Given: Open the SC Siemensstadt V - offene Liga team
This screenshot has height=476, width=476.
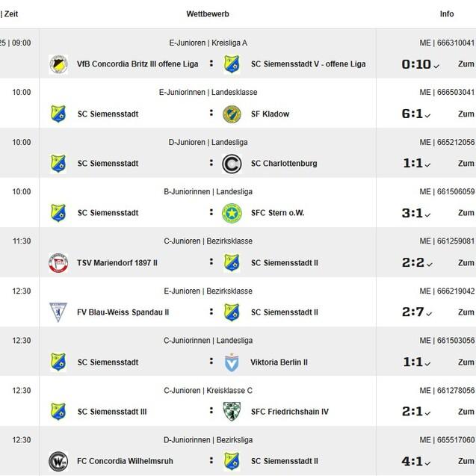Looking at the screenshot, I should click(308, 64).
